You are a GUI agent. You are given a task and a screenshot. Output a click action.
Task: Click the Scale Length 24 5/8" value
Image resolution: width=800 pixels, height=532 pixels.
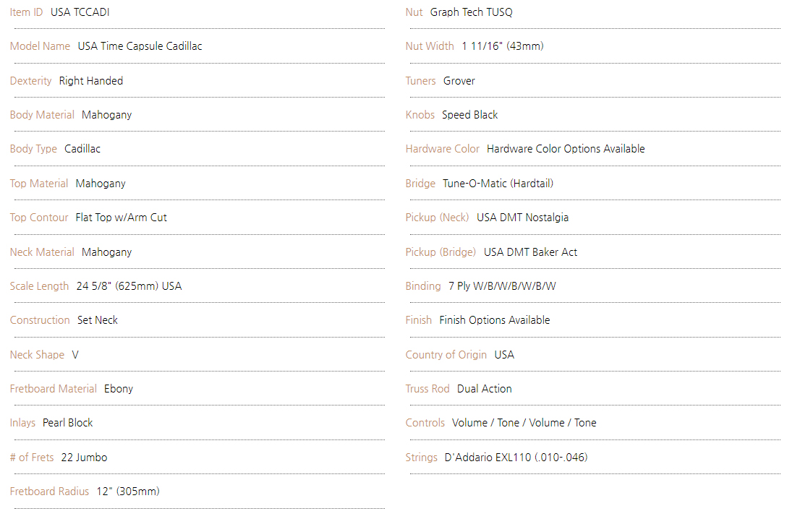(129, 286)
